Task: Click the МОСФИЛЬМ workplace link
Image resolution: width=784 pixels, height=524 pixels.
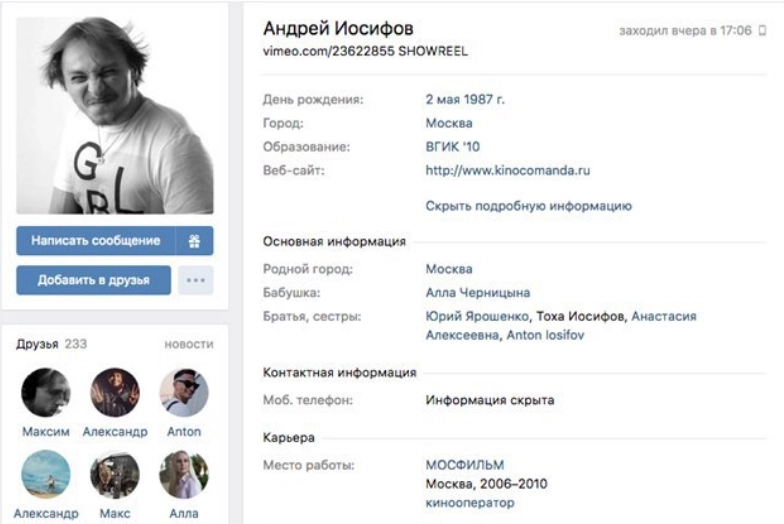Action: click(x=464, y=465)
